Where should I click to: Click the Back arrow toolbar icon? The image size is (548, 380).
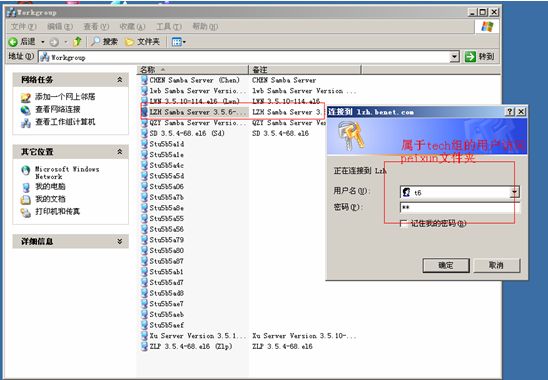pyautogui.click(x=13, y=42)
